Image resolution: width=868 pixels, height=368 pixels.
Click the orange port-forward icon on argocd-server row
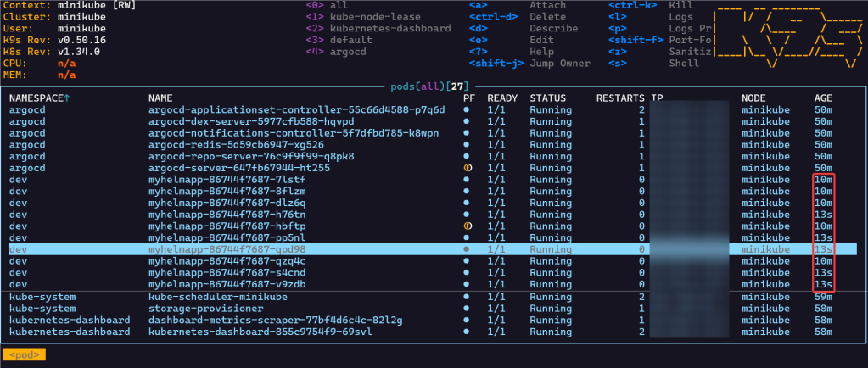coord(467,169)
